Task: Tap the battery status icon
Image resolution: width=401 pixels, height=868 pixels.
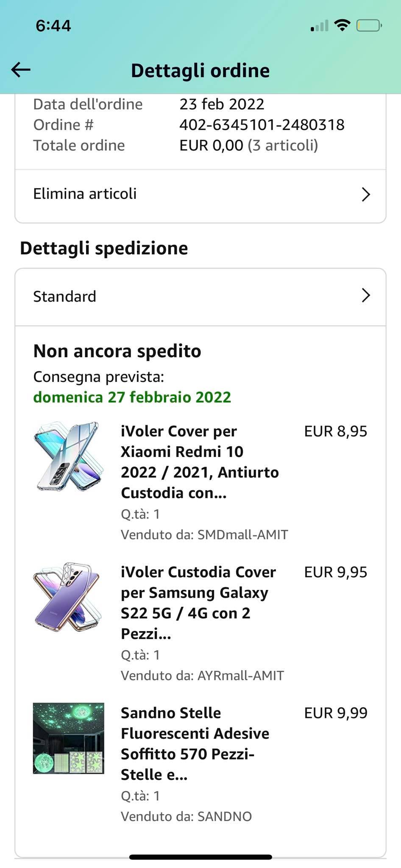Action: pyautogui.click(x=369, y=26)
